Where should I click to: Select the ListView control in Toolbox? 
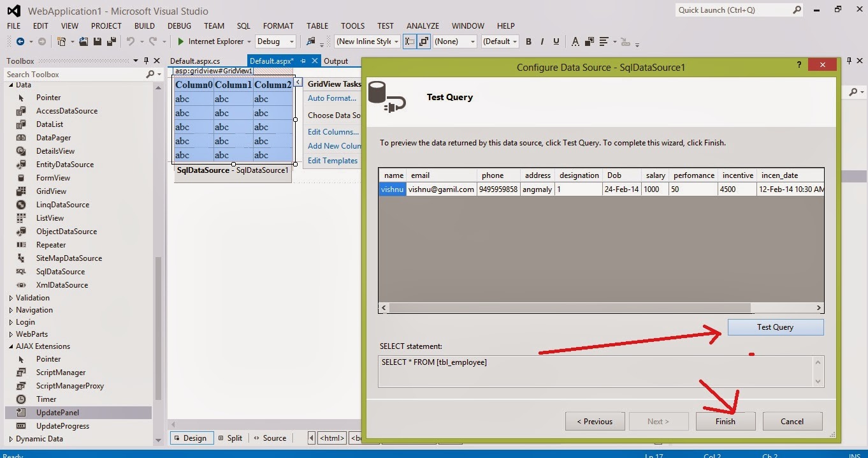[x=50, y=218]
